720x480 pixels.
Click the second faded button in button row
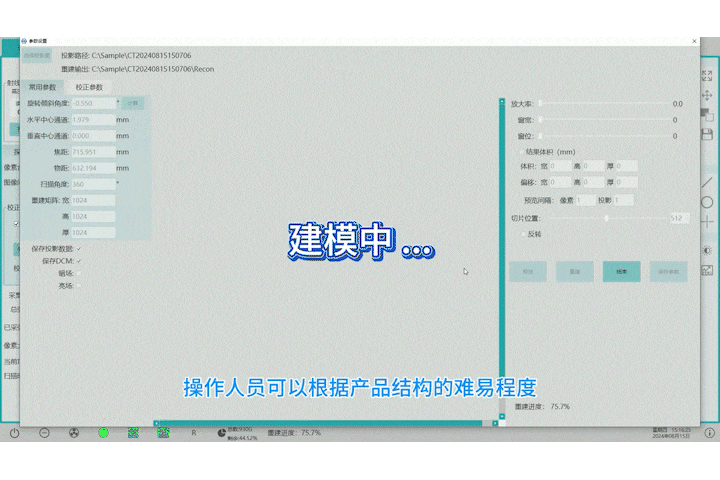click(574, 271)
